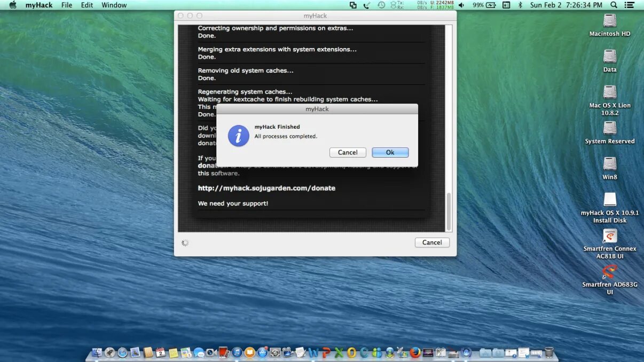Open the File menu
Image resolution: width=644 pixels, height=362 pixels.
67,5
